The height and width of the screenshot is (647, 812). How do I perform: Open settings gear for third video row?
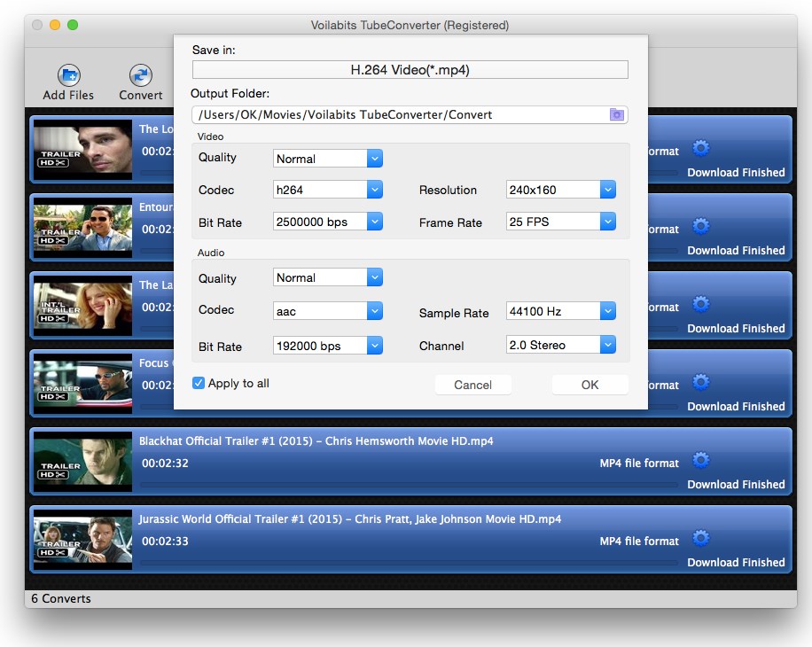[700, 304]
